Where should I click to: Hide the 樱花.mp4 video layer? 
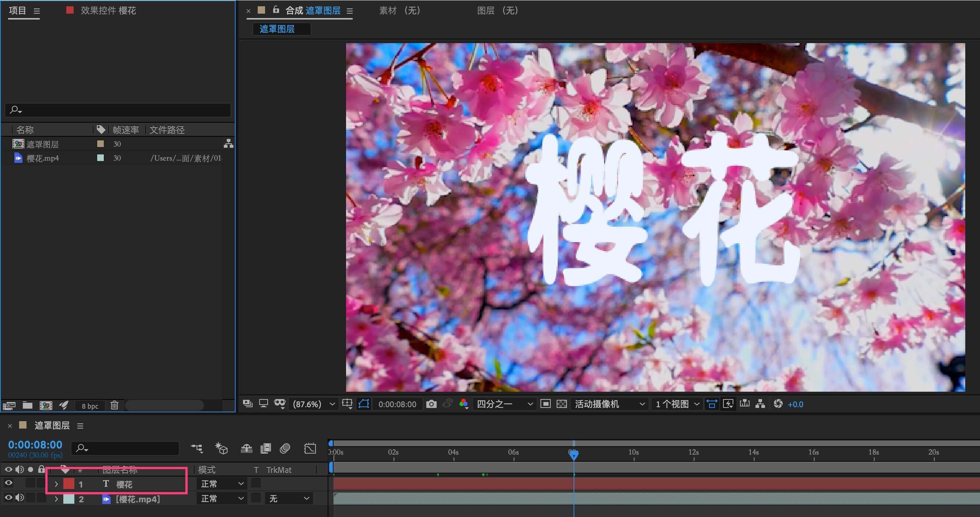8,498
